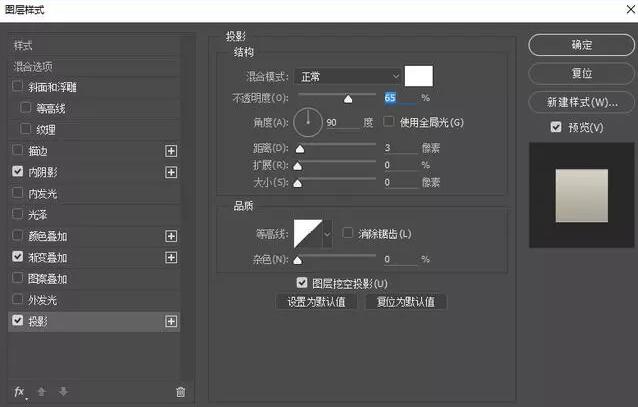Add another 描边 effect with plus icon
Viewport: 638px width, 407px height.
click(171, 151)
